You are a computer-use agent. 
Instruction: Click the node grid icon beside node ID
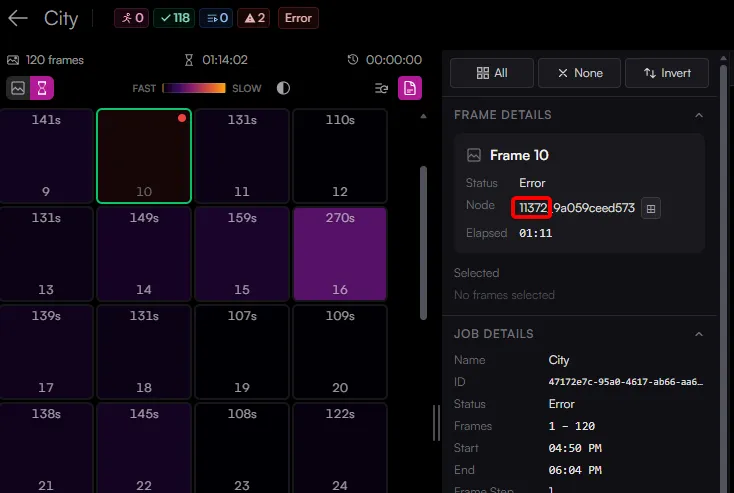tap(651, 209)
